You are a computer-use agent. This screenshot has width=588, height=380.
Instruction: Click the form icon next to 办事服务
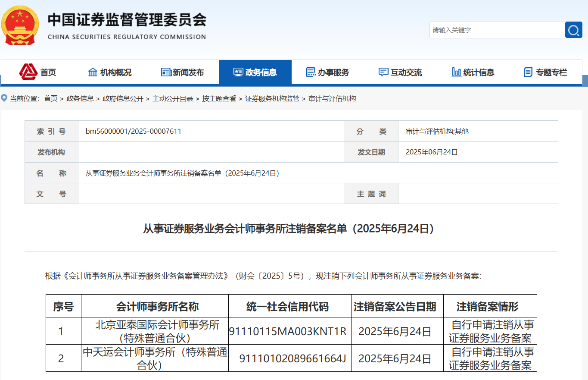pos(311,72)
